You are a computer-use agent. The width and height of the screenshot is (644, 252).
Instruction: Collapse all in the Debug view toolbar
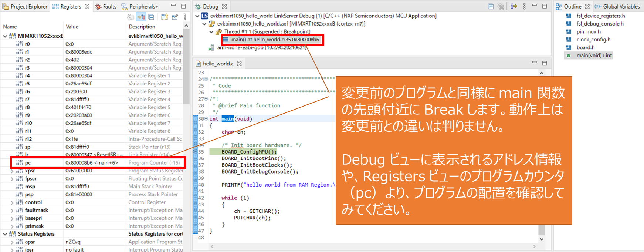coord(491,6)
